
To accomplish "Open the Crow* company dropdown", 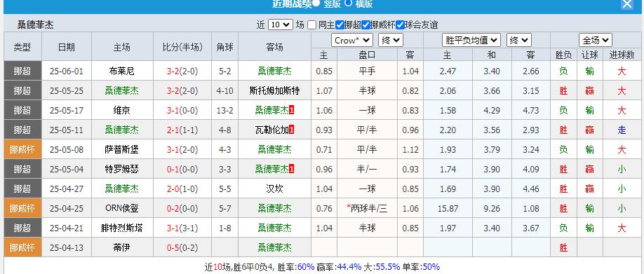I will (x=352, y=40).
